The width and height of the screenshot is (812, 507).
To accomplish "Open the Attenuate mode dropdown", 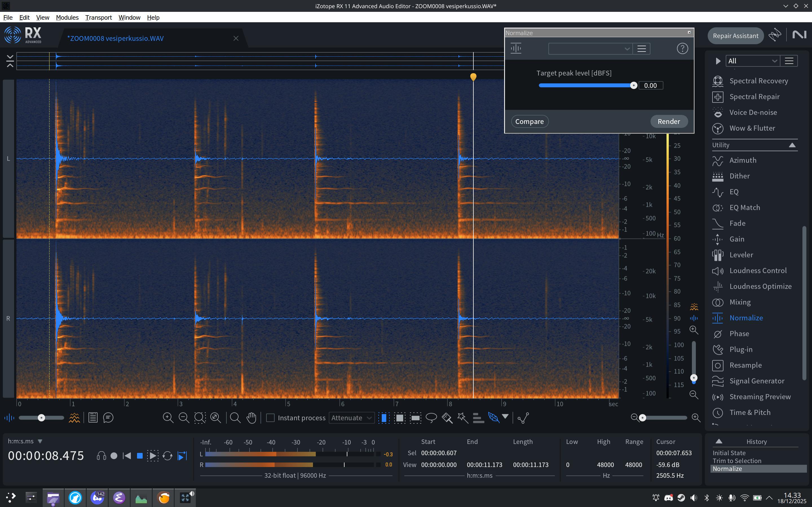I will coord(351,418).
